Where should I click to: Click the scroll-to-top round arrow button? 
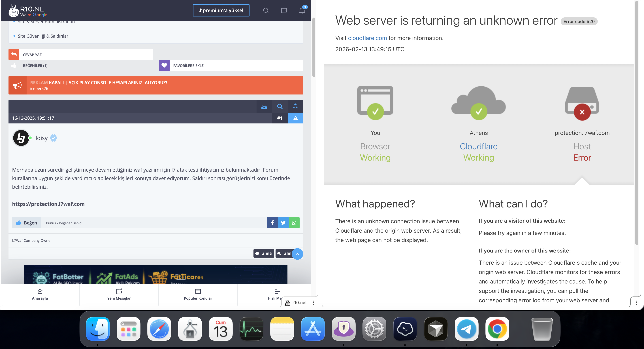tap(297, 254)
